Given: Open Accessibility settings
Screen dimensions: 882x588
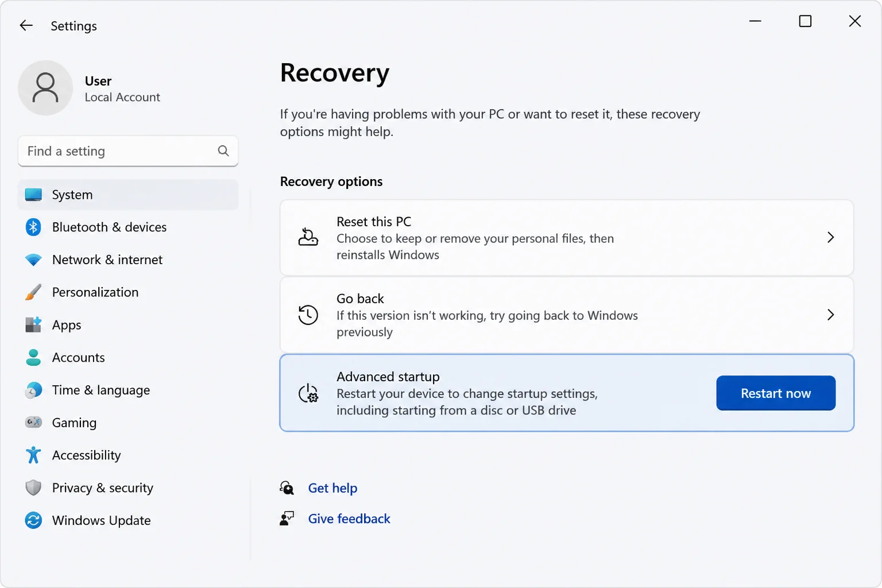Looking at the screenshot, I should tap(128, 455).
